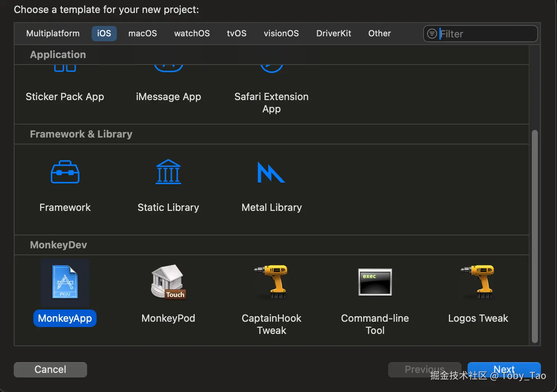This screenshot has height=392, width=557.
Task: Click the Previous button
Action: click(425, 369)
